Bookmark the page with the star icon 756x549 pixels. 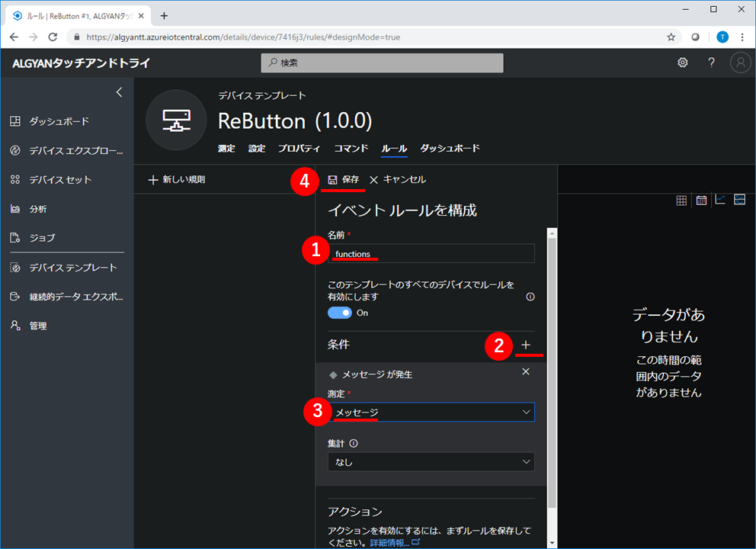(671, 37)
